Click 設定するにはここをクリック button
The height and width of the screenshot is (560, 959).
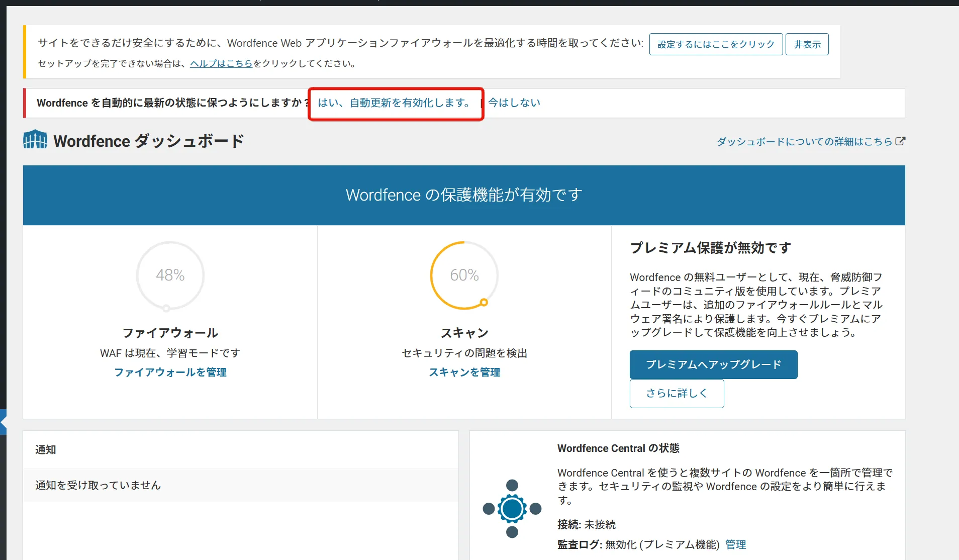[x=715, y=44]
